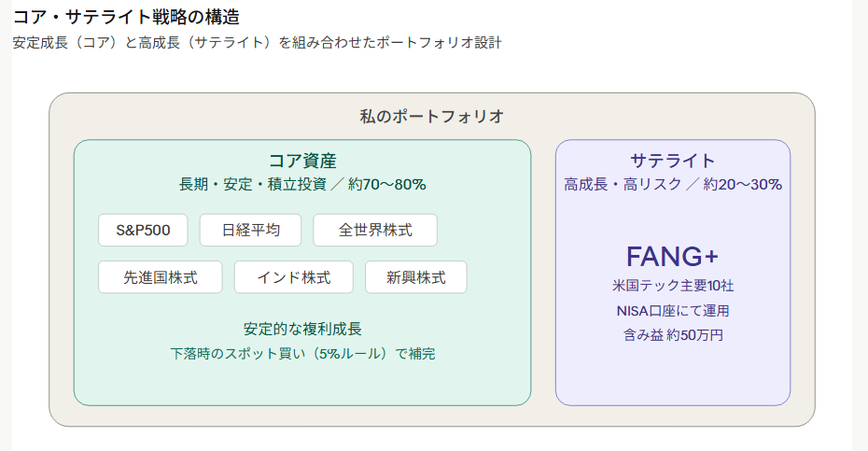Click the large FANG+ text
Viewport: 868px width, 451px height.
click(673, 256)
